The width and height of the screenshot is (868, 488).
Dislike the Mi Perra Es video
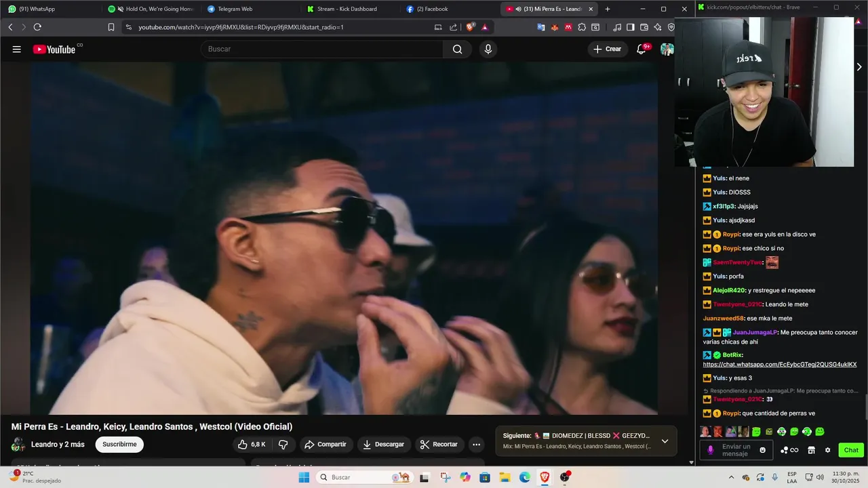283,445
